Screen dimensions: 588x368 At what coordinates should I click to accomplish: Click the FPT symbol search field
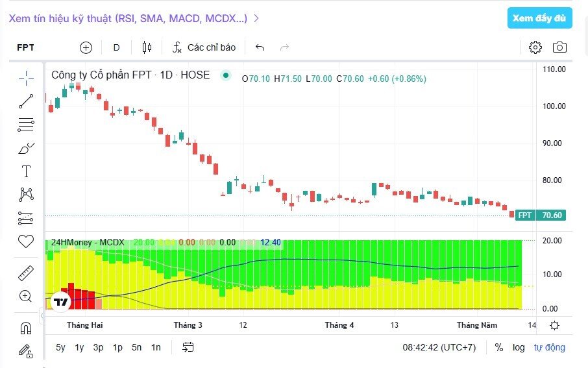[x=25, y=47]
